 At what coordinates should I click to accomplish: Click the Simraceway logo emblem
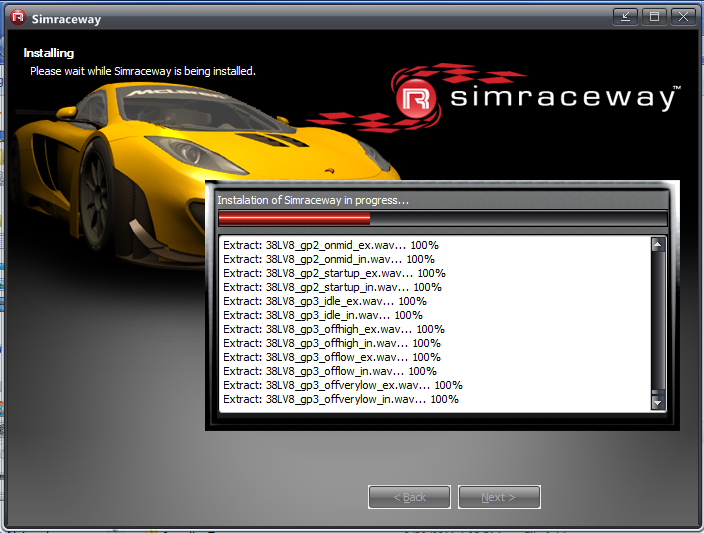[x=416, y=99]
